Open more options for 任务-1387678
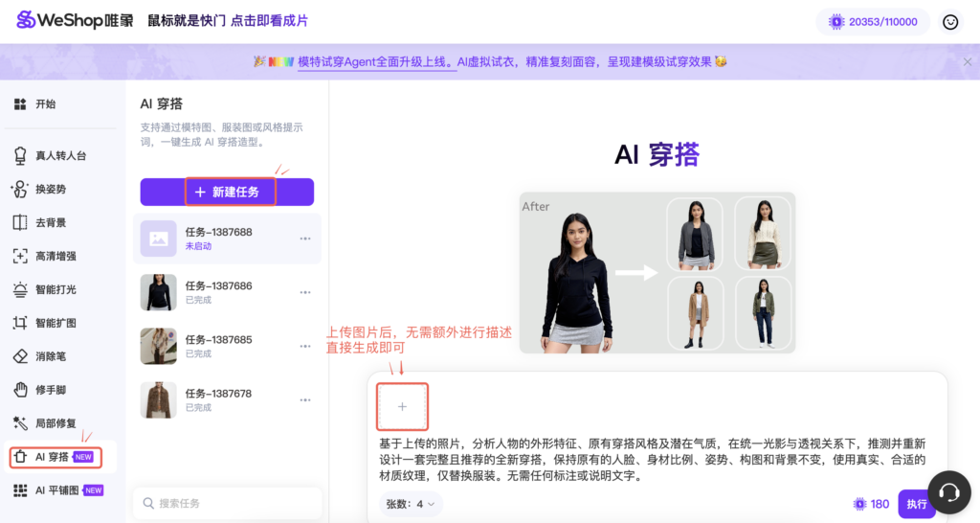This screenshot has height=523, width=980. pos(305,399)
